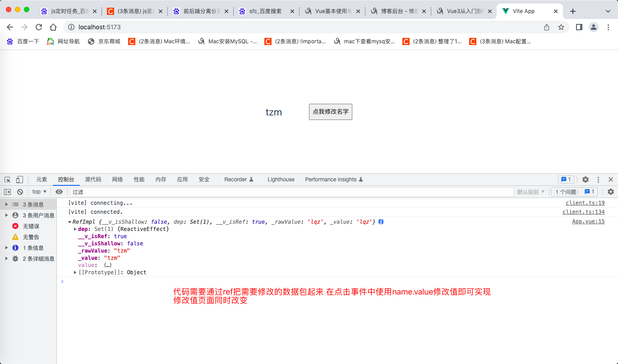This screenshot has height=364, width=618.
Task: Select 无警告 in console sidebar
Action: [28, 237]
